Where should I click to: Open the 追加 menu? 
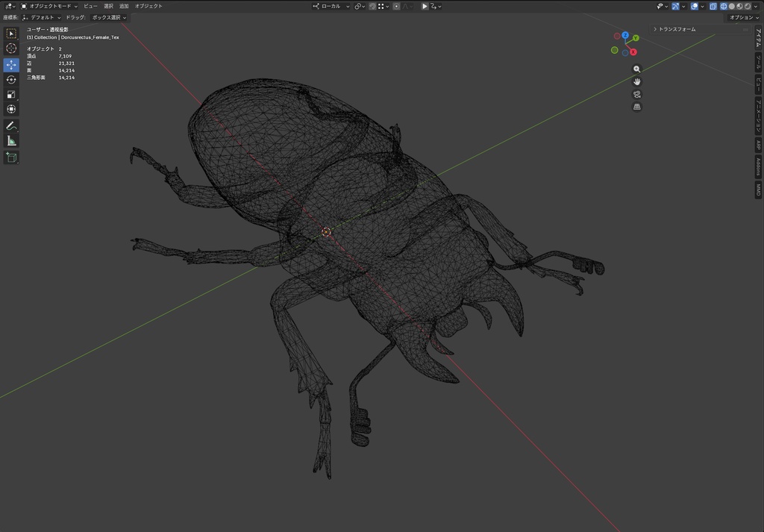pos(124,6)
